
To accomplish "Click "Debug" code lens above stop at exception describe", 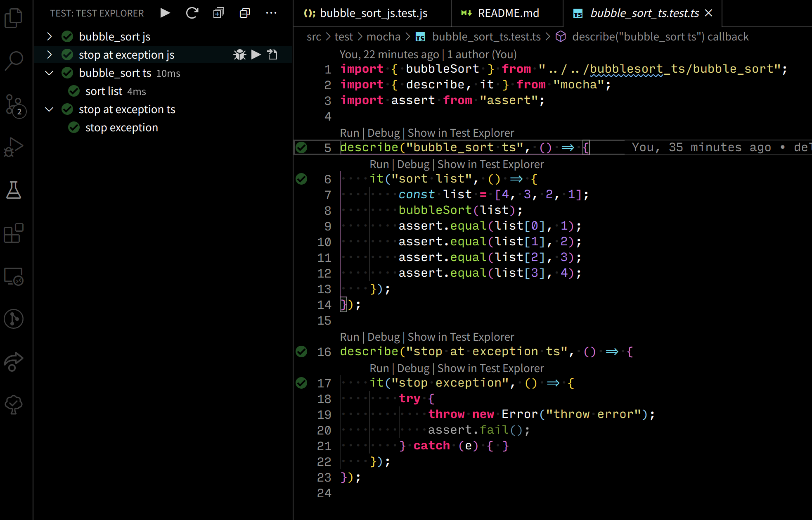I will 383,337.
